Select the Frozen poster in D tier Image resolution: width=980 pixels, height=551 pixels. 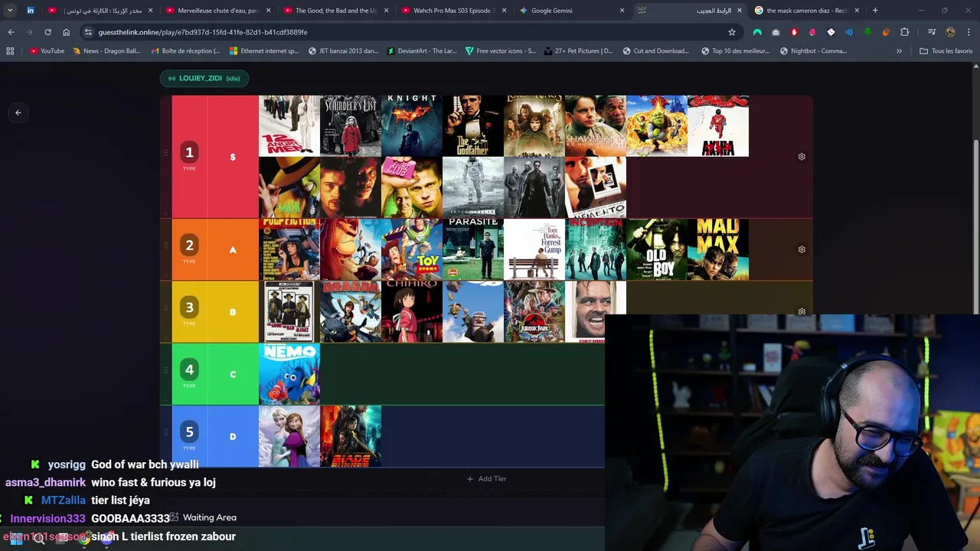click(289, 436)
